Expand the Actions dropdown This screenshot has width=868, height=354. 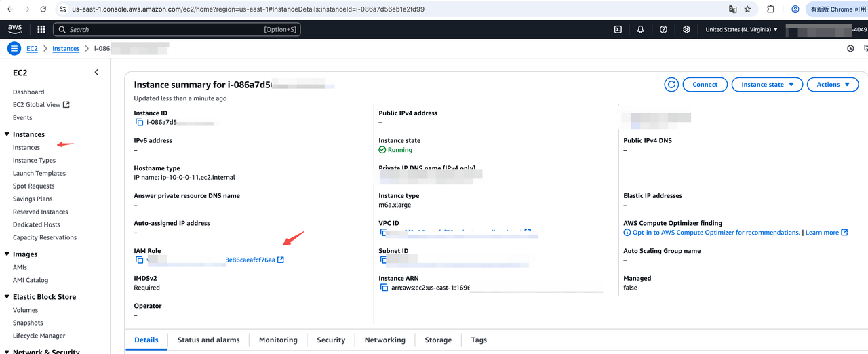[x=833, y=85]
